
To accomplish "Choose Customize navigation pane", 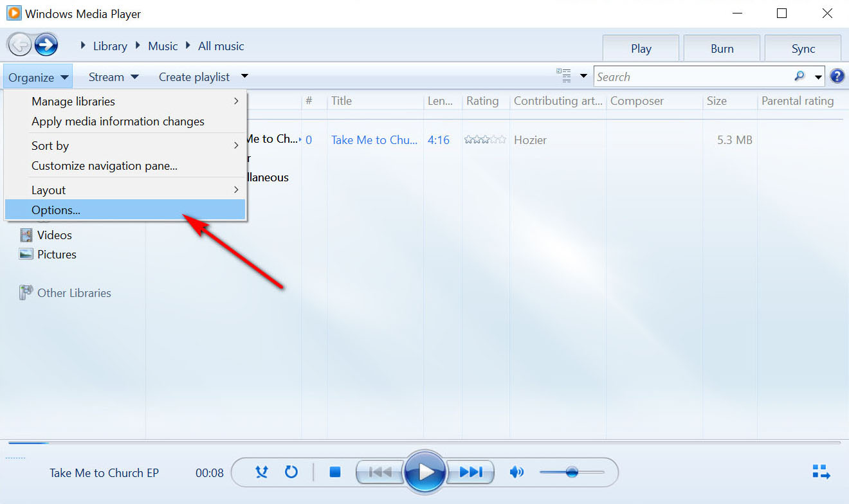I will coord(125,165).
